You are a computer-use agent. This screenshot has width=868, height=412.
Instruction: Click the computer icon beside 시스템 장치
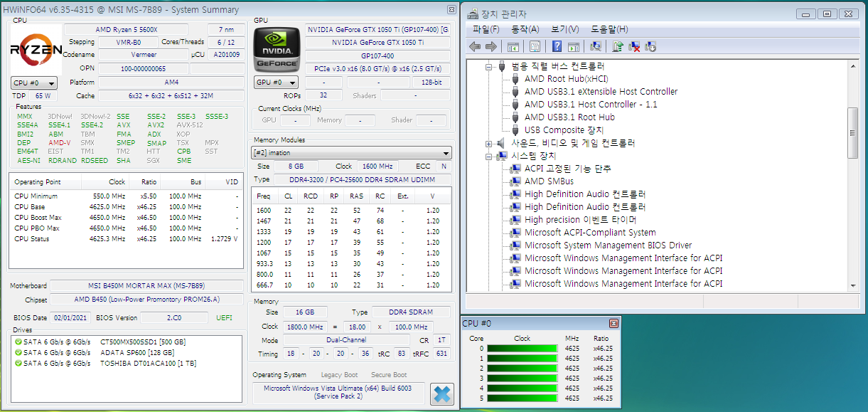pyautogui.click(x=502, y=156)
